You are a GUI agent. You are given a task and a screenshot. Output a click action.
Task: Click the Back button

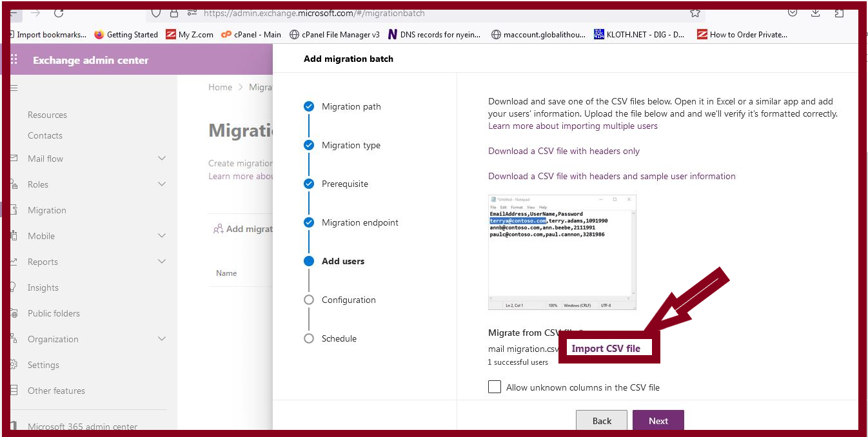[x=602, y=421]
